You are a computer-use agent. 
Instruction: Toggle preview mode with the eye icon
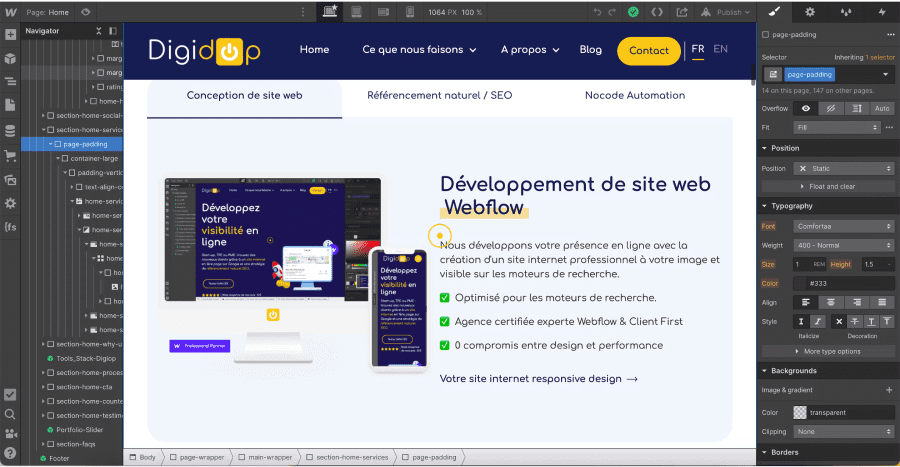pos(86,12)
